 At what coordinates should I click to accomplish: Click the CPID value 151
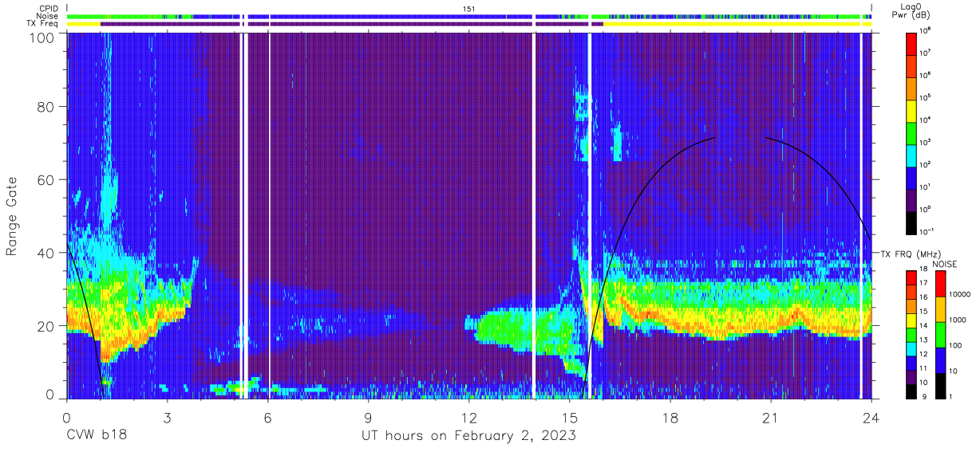point(468,8)
